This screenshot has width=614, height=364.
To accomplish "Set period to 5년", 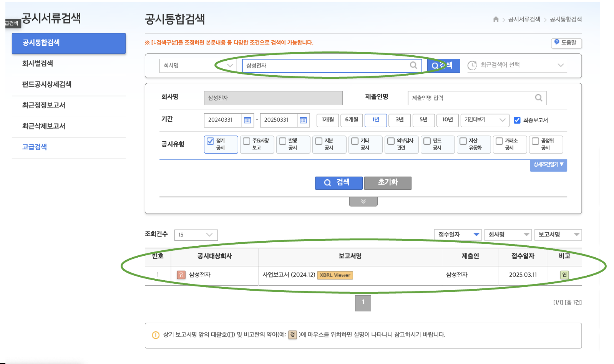I will (424, 120).
